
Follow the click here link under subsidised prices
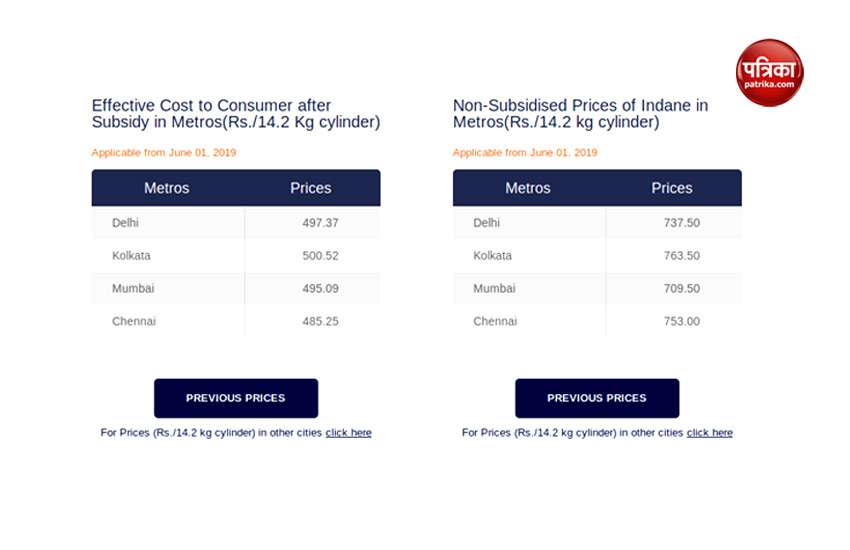[349, 432]
